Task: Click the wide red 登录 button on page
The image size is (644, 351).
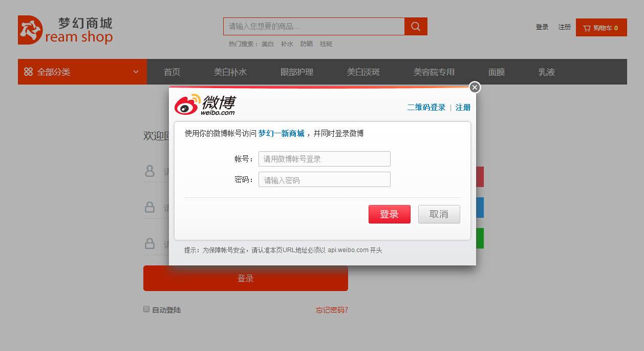Action: (x=246, y=278)
